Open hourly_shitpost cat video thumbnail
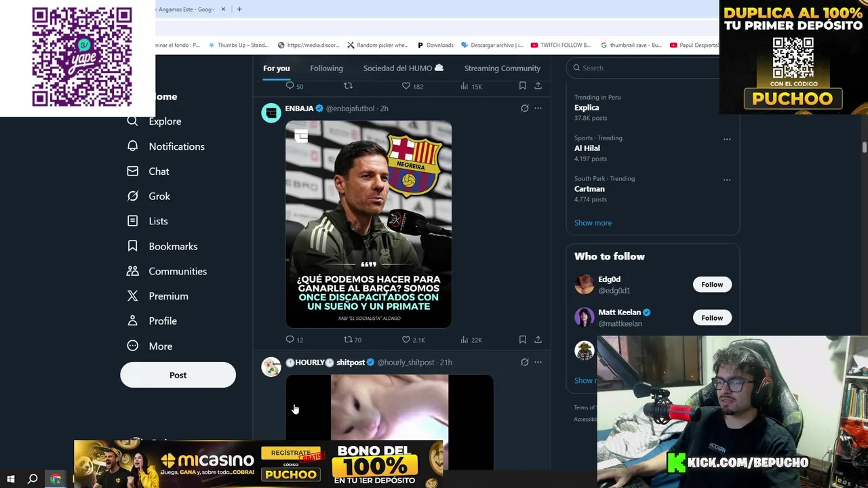The image size is (868, 488). [389, 421]
